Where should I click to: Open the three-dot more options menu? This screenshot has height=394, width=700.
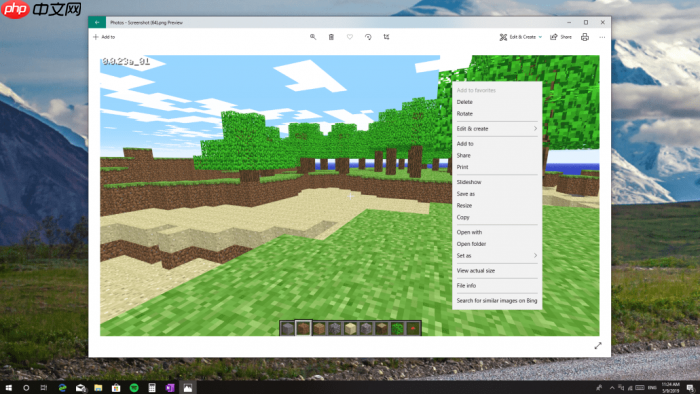pyautogui.click(x=602, y=37)
